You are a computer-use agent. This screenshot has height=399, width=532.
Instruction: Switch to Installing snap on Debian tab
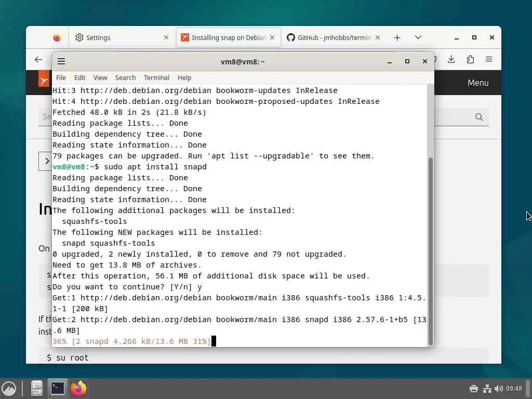point(229,37)
